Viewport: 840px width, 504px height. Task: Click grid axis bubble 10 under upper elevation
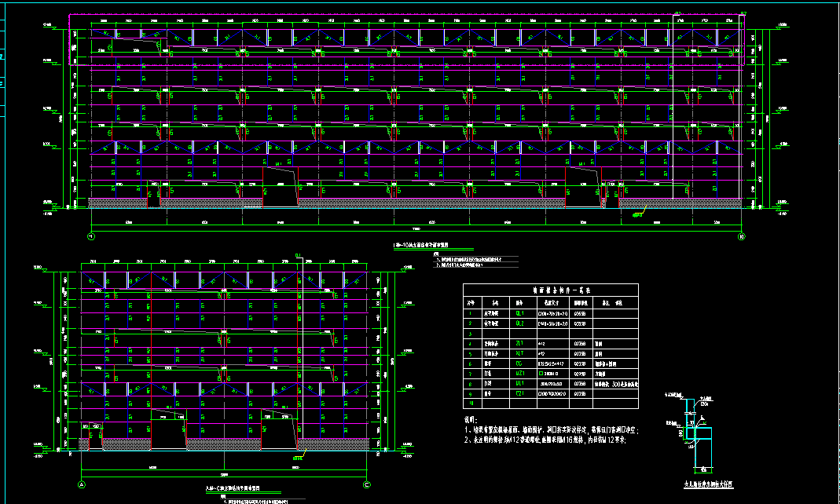[x=739, y=236]
